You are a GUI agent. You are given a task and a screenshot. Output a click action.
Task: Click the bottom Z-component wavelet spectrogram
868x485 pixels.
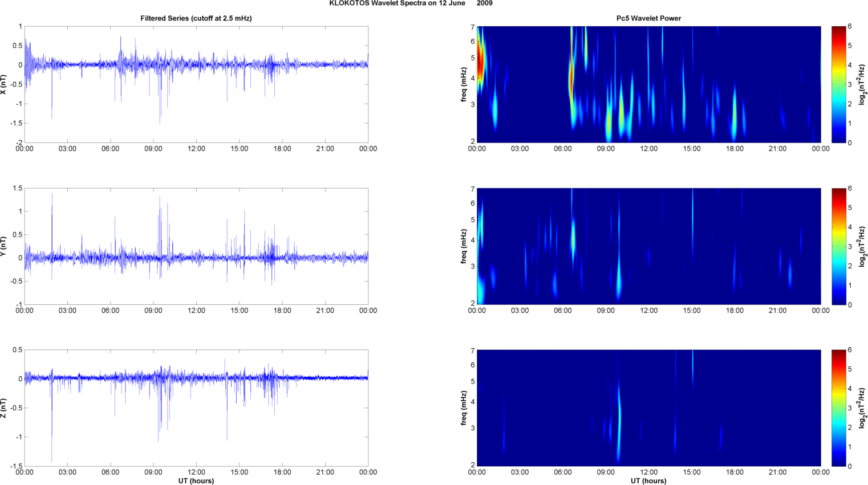pos(648,408)
